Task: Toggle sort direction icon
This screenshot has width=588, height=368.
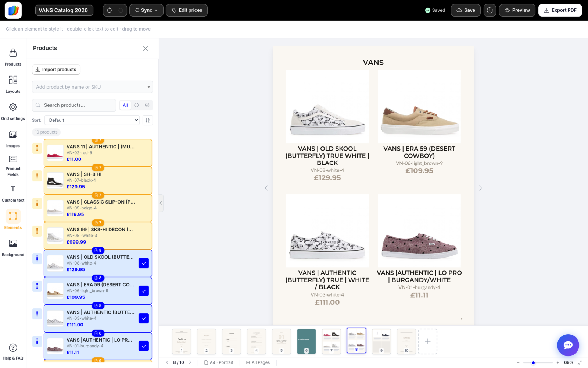Action: click(x=147, y=120)
